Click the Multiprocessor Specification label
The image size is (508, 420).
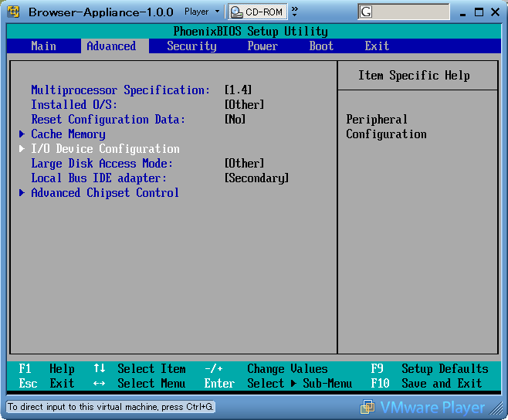point(120,90)
